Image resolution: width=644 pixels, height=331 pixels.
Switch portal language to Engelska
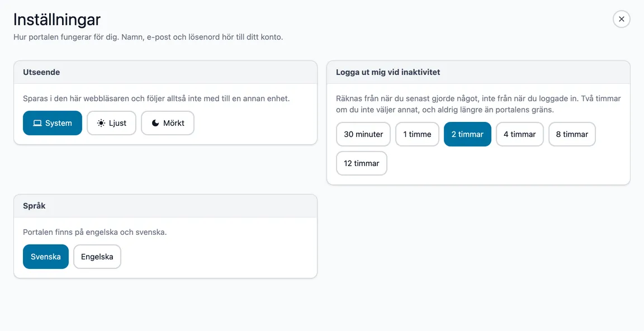97,257
